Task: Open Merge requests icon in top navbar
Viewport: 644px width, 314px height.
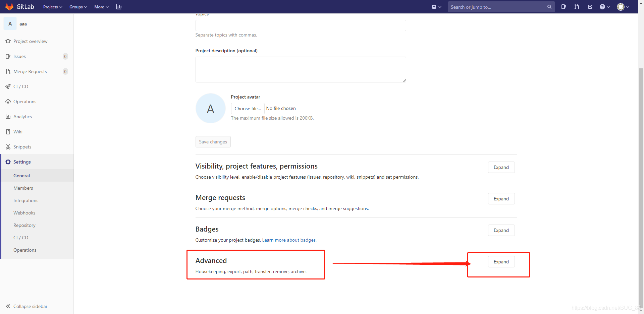Action: 577,7
